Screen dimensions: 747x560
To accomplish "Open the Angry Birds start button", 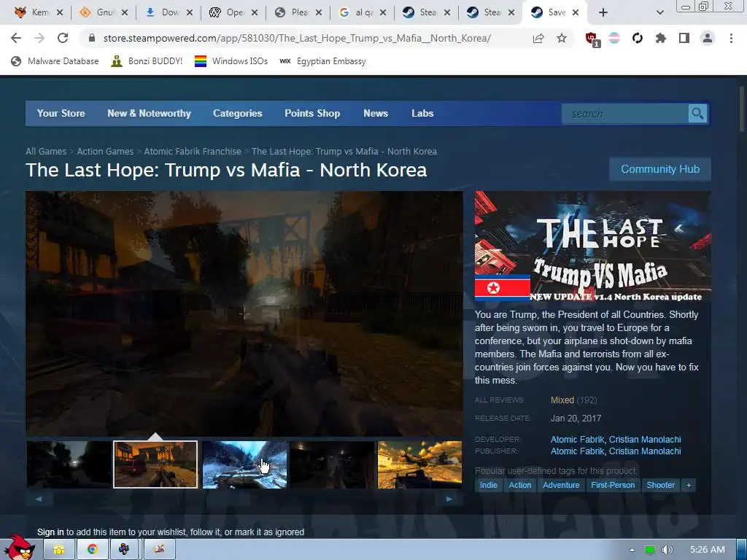I will pos(20,547).
